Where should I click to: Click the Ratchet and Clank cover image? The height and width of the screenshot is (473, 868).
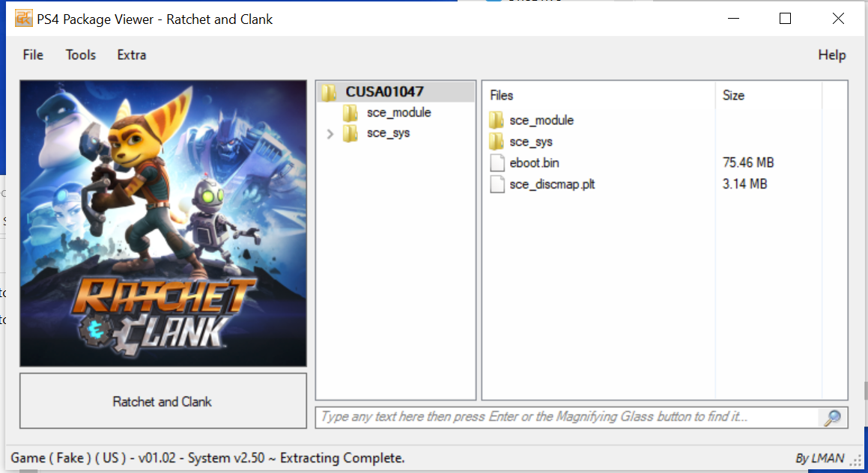(163, 223)
